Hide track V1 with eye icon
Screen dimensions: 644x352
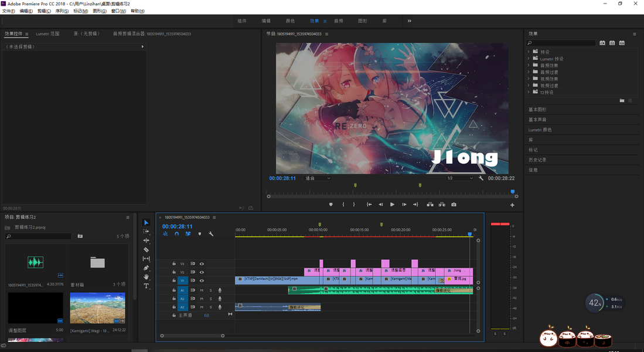click(202, 280)
